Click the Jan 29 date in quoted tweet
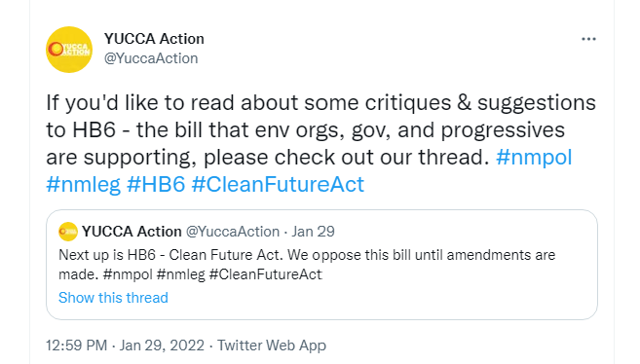 tap(313, 232)
